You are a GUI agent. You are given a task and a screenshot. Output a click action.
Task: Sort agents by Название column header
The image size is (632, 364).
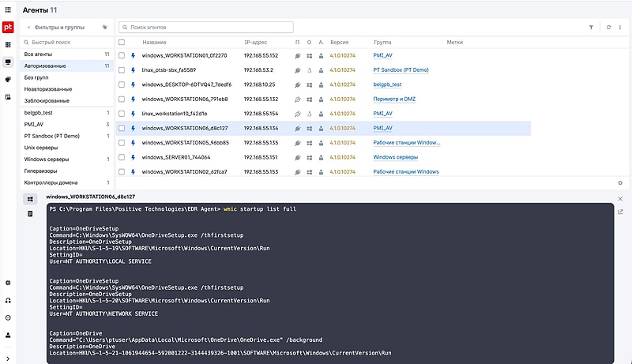pos(154,42)
